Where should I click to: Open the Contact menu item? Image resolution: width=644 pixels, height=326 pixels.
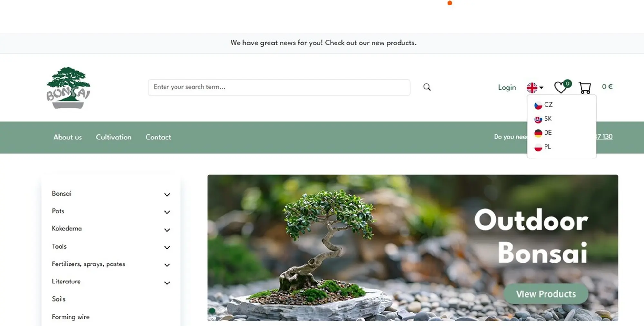click(158, 137)
